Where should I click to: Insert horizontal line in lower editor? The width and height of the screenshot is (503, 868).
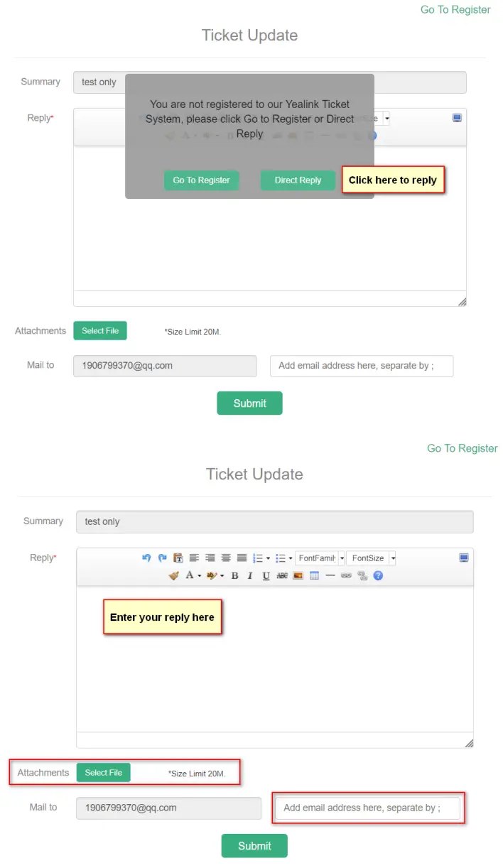[x=330, y=575]
